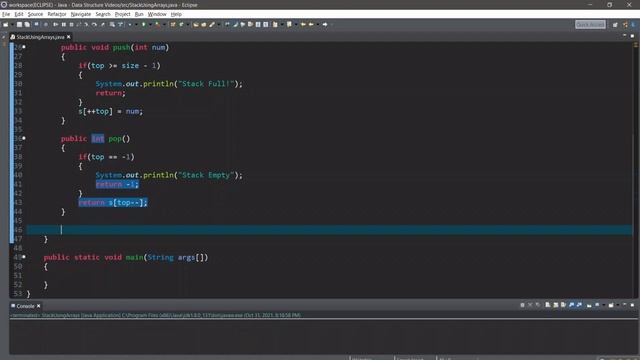Open the Debug launch dropdown arrow
This screenshot has height=360, width=640.
point(136,24)
